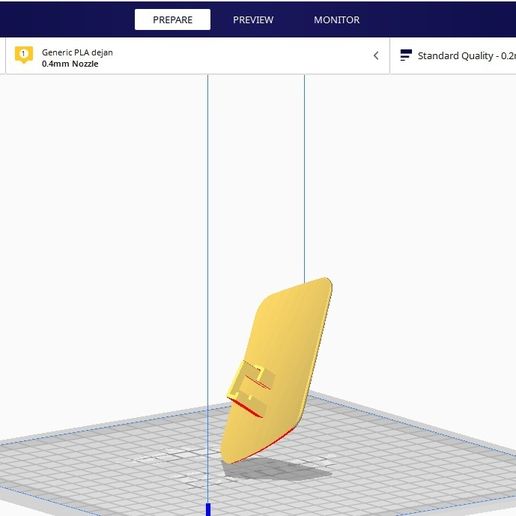Collapse the material panel with the chevron arrow
The image size is (516, 516).
click(376, 55)
